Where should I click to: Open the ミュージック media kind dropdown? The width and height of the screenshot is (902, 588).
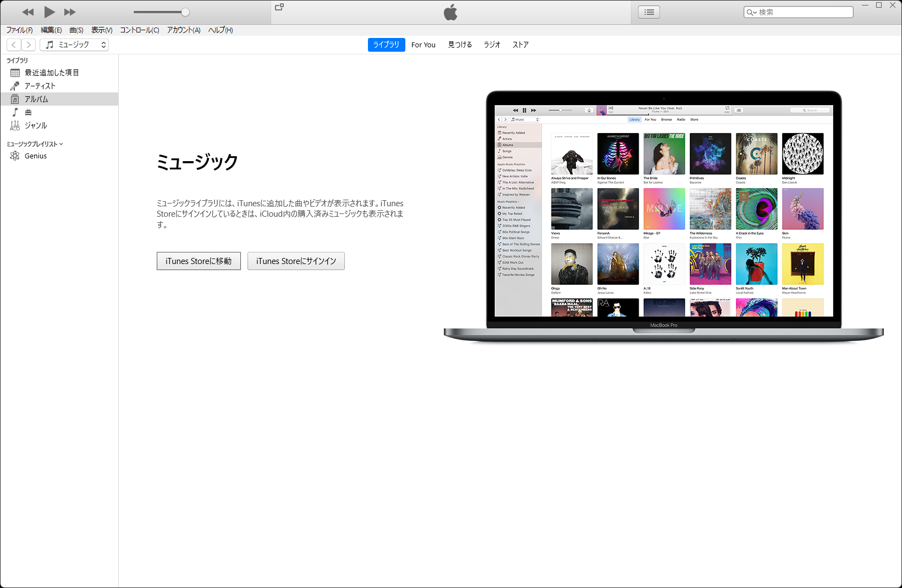point(74,45)
